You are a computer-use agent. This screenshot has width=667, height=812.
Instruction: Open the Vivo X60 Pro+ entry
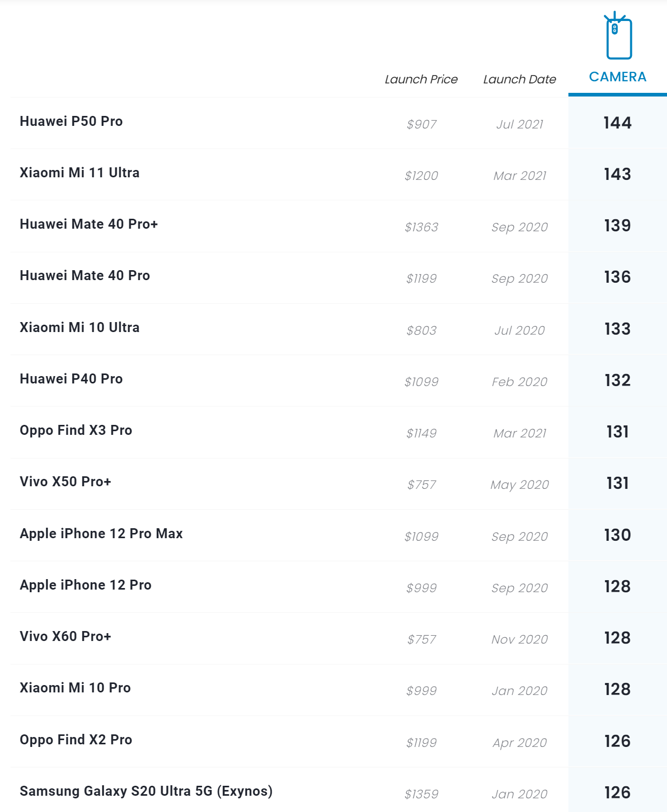click(x=66, y=636)
